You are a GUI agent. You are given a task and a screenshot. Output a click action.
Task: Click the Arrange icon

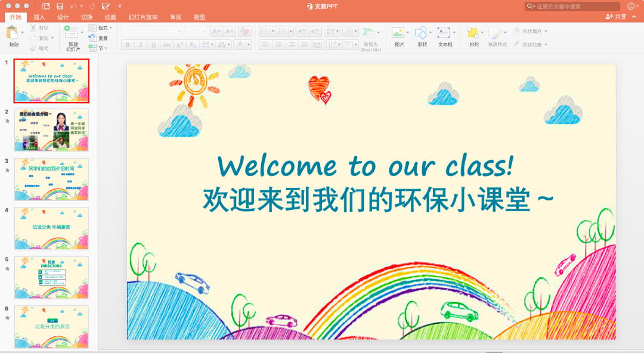coord(473,32)
